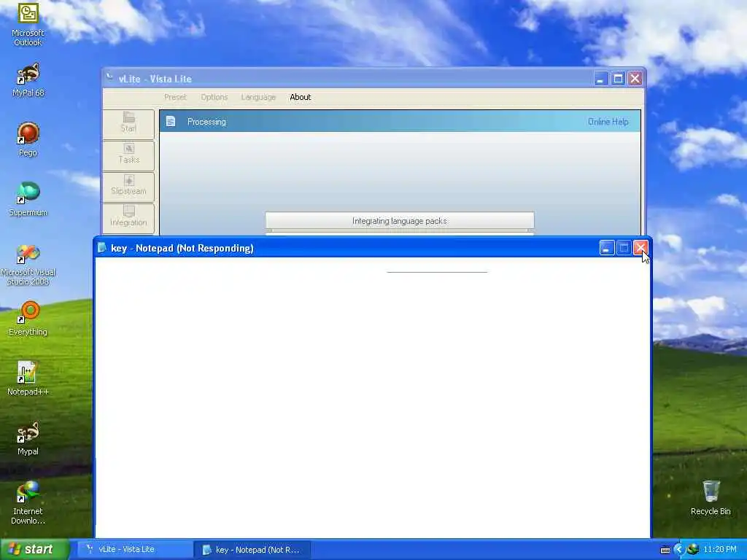The height and width of the screenshot is (560, 747).
Task: Minimize the vLite window
Action: click(x=601, y=79)
